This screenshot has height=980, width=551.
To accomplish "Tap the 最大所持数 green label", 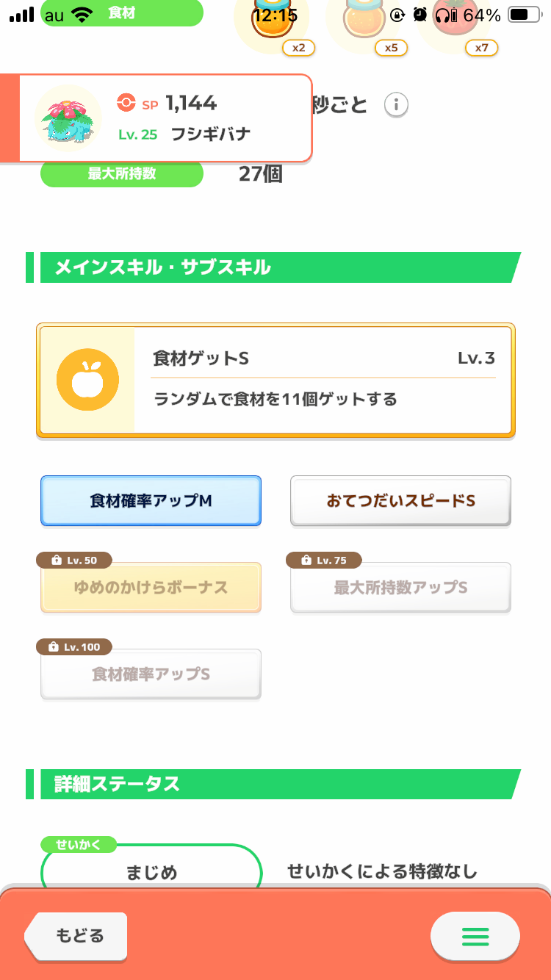I will [121, 174].
